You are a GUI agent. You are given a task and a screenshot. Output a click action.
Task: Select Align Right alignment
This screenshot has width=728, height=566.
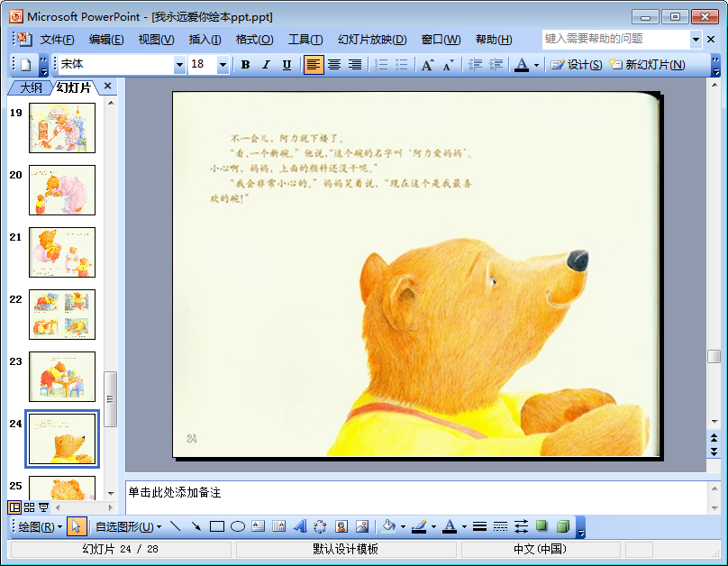(355, 65)
